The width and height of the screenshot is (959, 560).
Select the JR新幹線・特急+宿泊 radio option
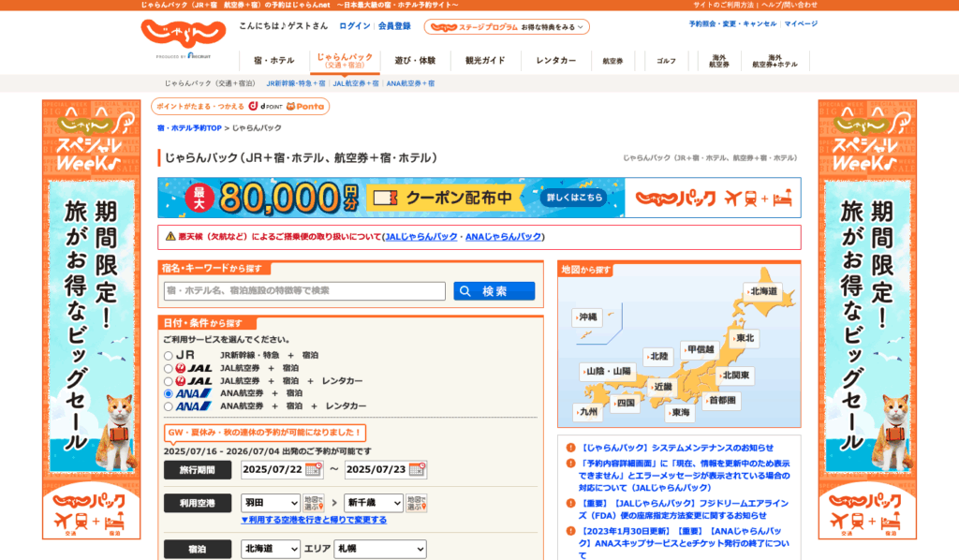coord(169,355)
